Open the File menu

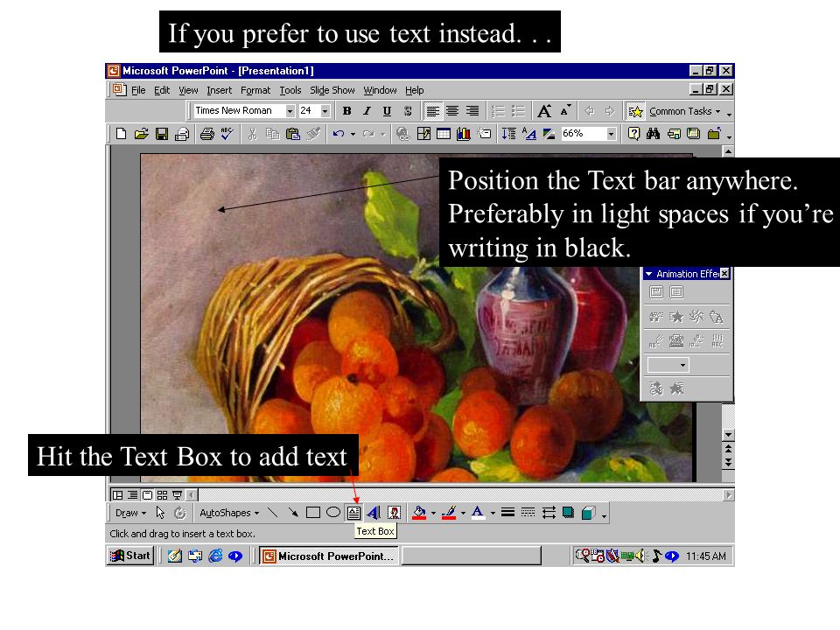138,90
